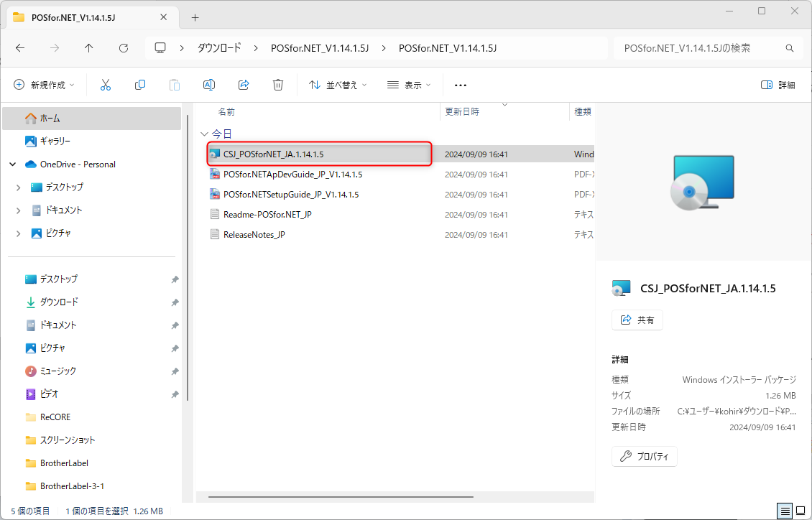Click プロパティ button in details pane
This screenshot has height=520, width=812.
[645, 456]
